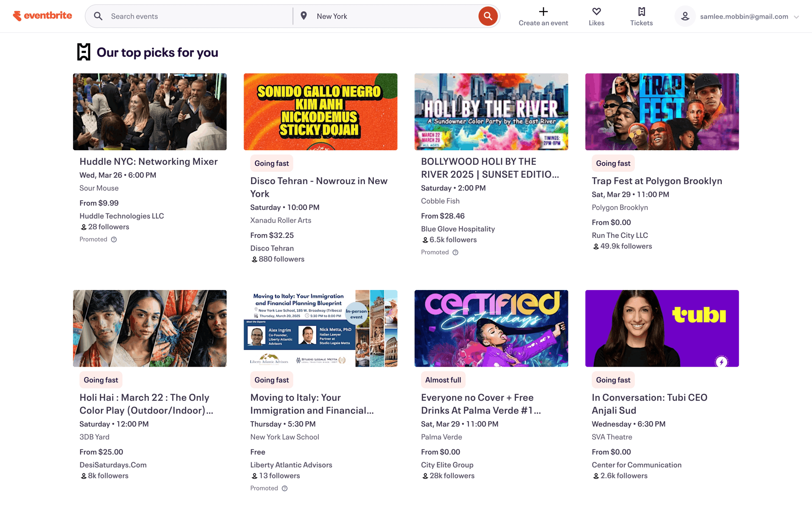Click the Eventbrite logo
The width and height of the screenshot is (812, 508).
tap(42, 16)
